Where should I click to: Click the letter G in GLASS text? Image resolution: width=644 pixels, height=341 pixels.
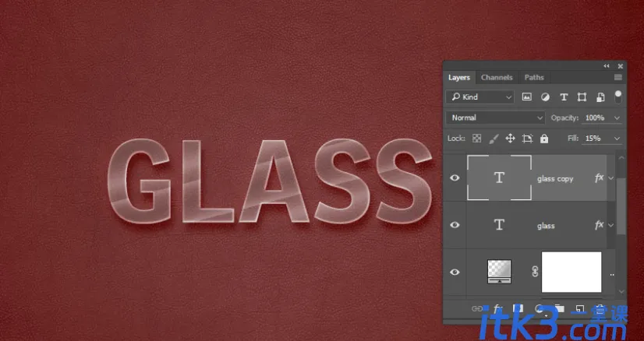pyautogui.click(x=139, y=181)
